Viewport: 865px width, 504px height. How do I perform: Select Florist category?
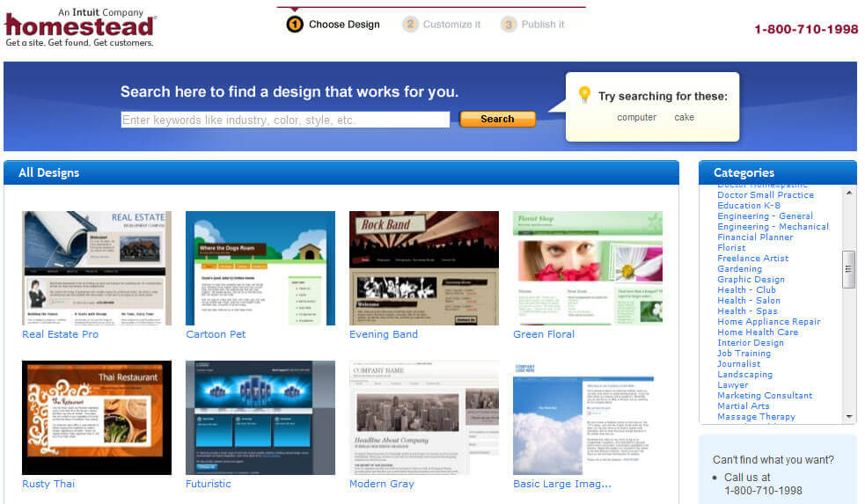731,247
